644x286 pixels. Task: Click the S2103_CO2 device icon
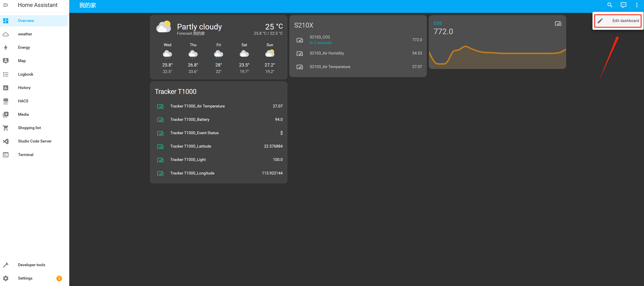pyautogui.click(x=299, y=40)
